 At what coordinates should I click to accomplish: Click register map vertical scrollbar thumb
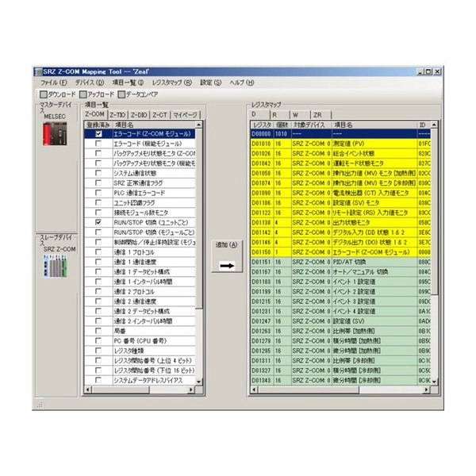pyautogui.click(x=435, y=212)
